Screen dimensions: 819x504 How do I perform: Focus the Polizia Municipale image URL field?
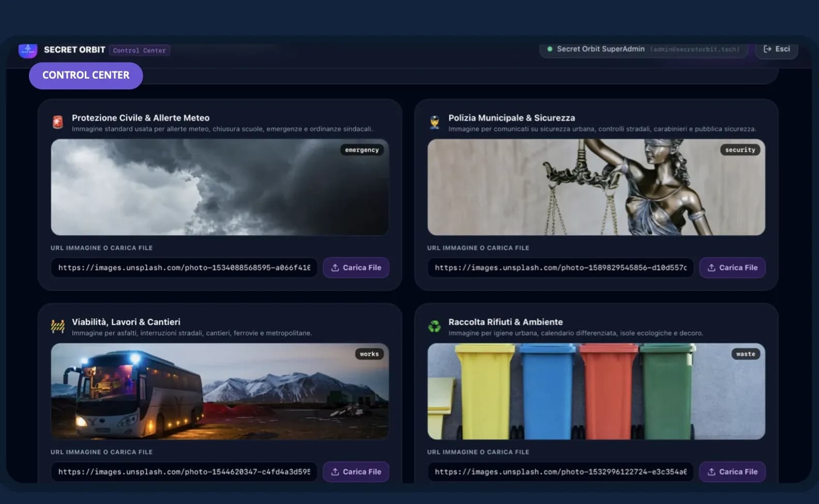click(x=560, y=268)
